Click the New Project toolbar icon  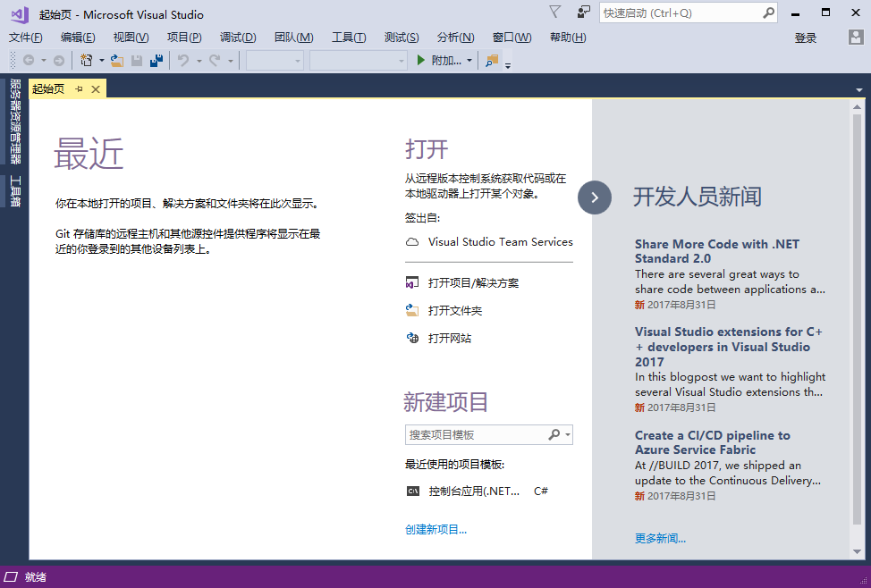(86, 60)
